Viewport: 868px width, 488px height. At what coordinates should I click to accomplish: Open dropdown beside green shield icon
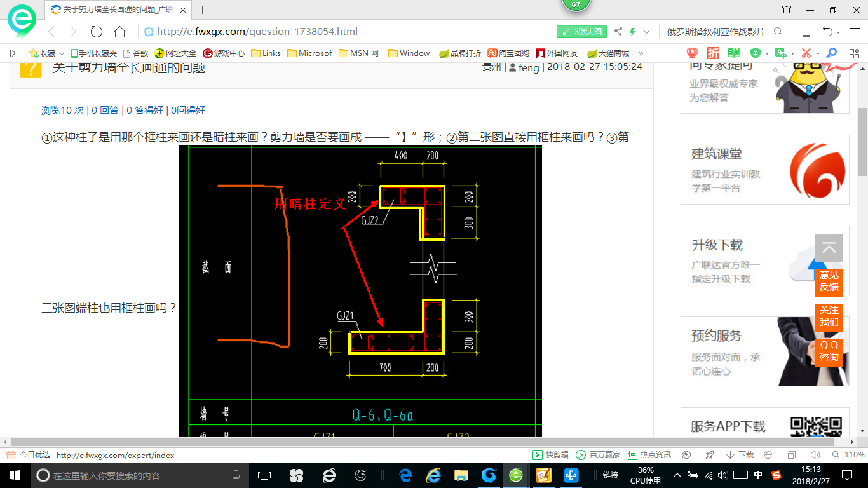(767, 53)
